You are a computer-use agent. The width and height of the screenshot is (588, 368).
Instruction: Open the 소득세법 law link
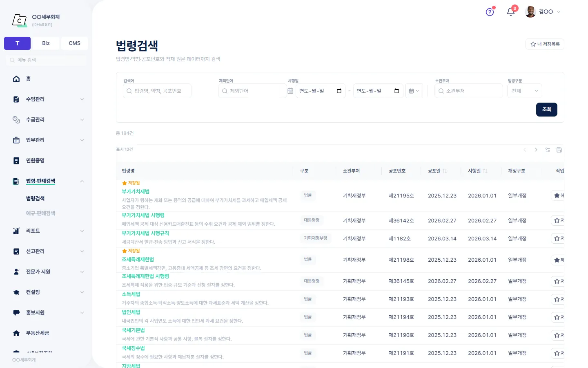coord(131,294)
